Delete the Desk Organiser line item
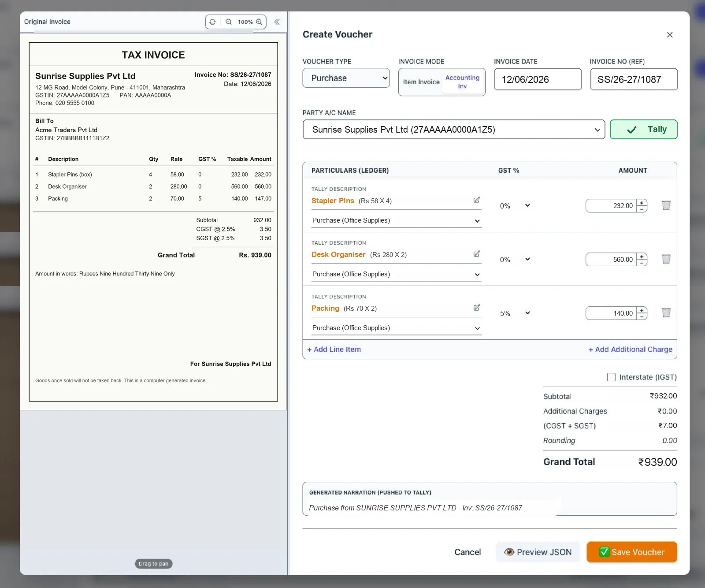Viewport: 705px width, 588px height. (x=666, y=259)
